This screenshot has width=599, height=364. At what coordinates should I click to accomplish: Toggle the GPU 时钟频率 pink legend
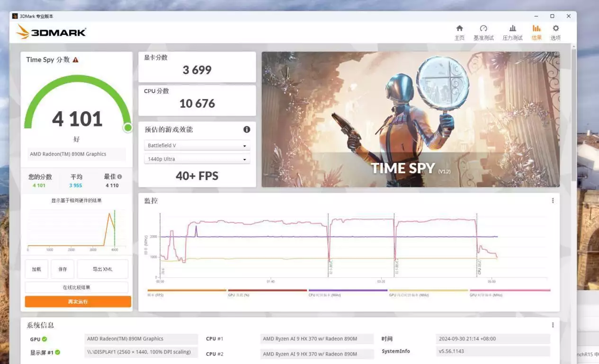(510, 293)
